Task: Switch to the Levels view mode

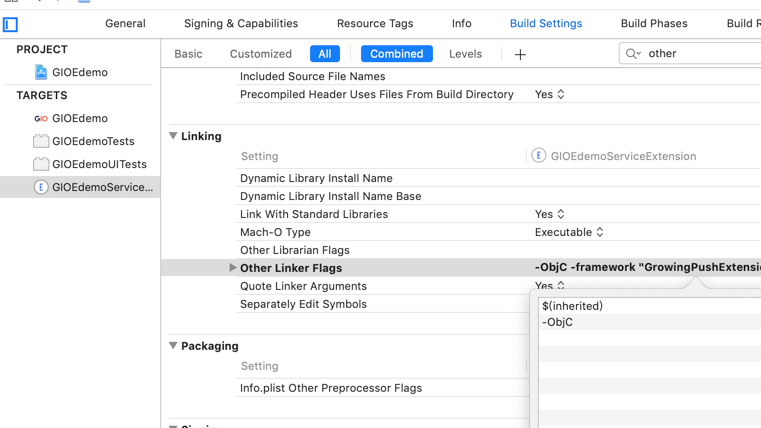Action: pos(465,54)
